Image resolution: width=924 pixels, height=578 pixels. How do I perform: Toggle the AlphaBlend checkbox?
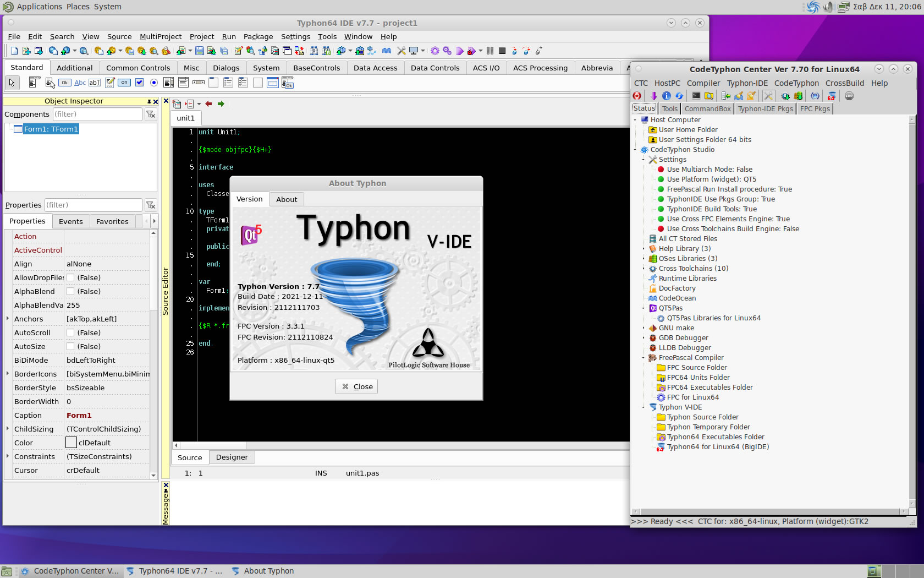[70, 292]
